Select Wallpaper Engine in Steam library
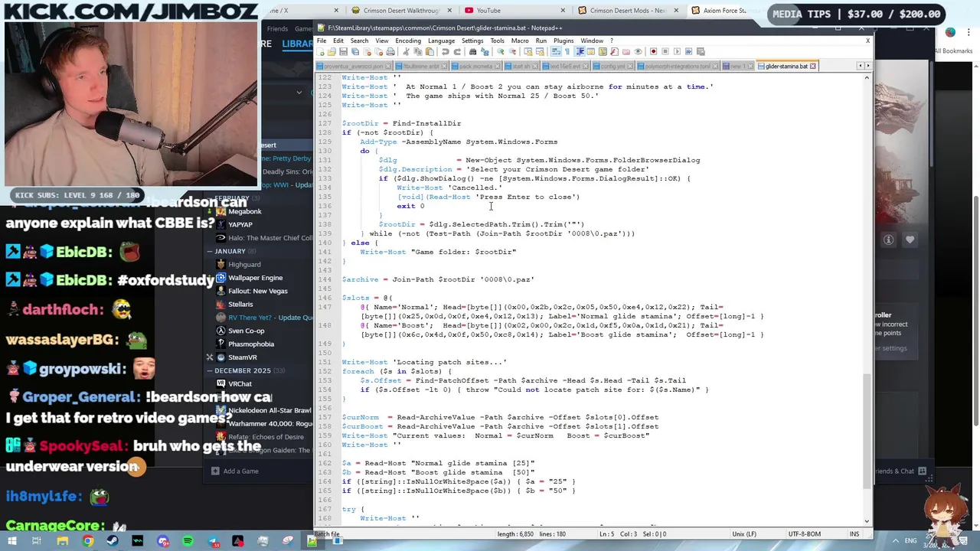The width and height of the screenshot is (980, 551). (255, 278)
